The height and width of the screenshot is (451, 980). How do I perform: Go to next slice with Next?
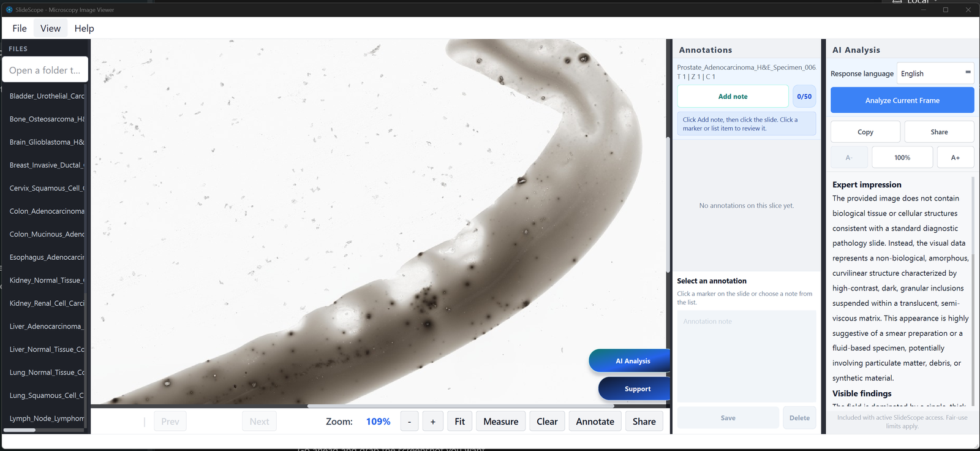pyautogui.click(x=259, y=422)
